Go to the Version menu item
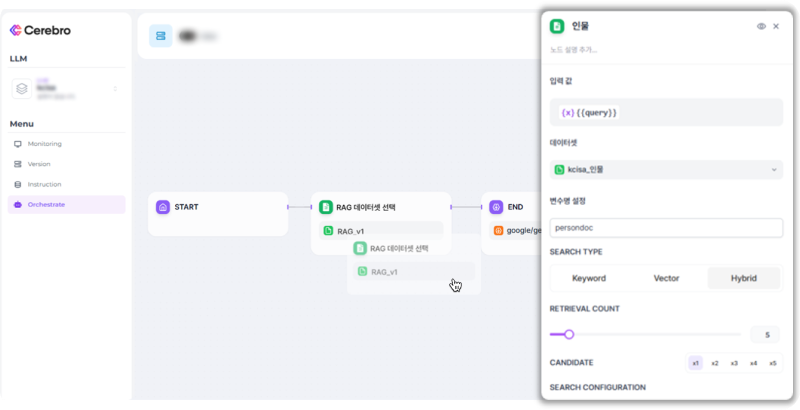 tap(39, 164)
